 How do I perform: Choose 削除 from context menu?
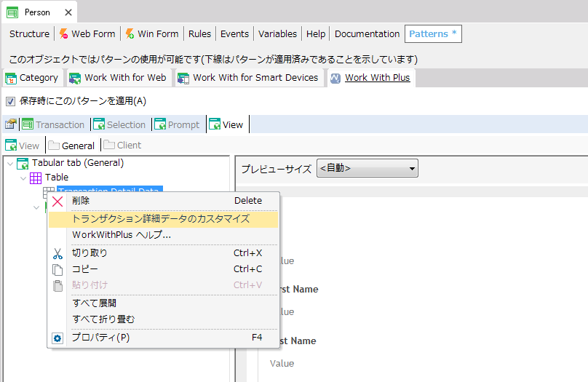click(164, 201)
